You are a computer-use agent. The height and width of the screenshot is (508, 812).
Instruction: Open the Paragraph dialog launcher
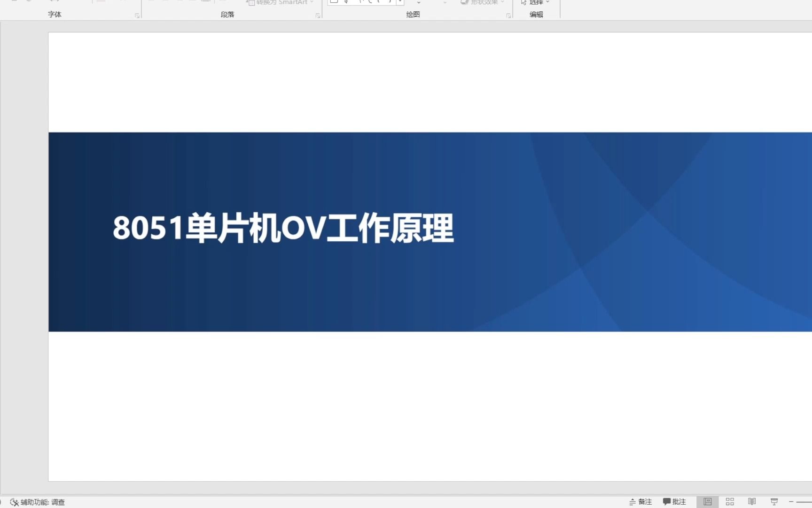(x=318, y=16)
